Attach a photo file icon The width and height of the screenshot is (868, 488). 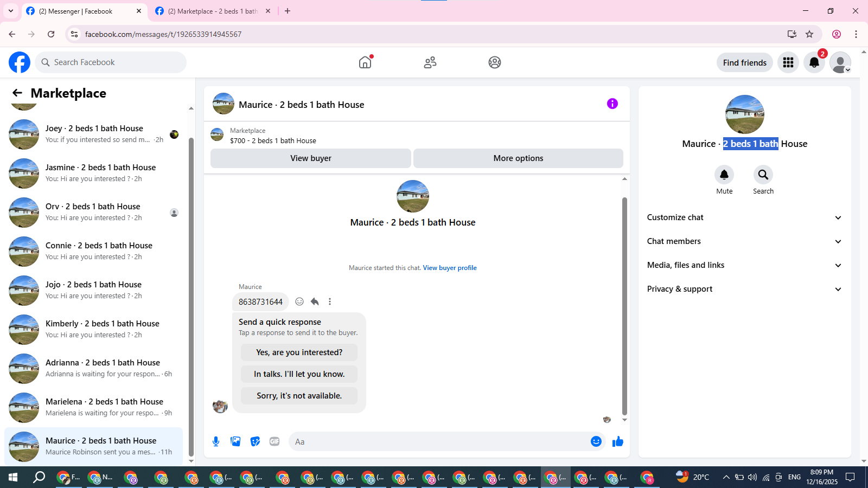(235, 441)
